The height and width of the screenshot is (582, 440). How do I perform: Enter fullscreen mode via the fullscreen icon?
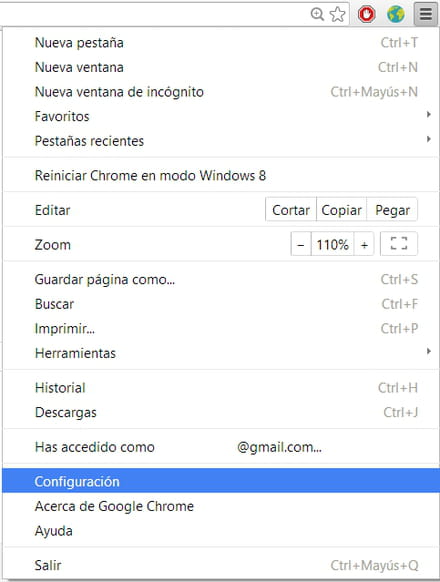399,244
